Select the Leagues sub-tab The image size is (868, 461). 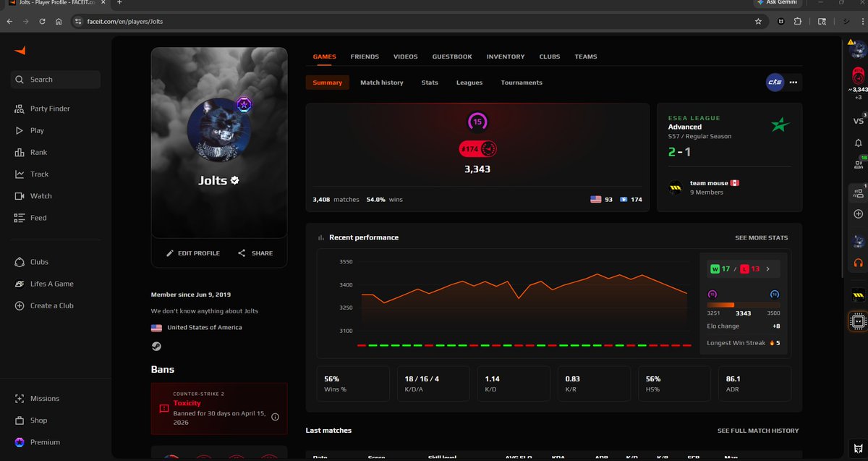pyautogui.click(x=469, y=83)
